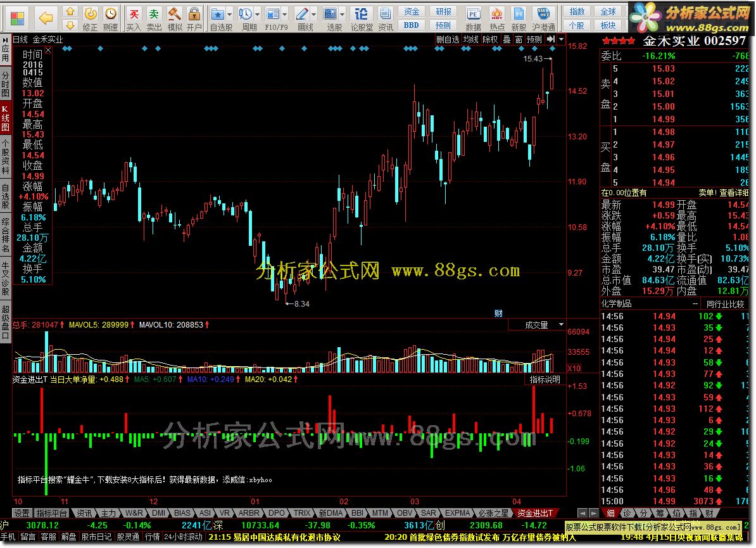Image resolution: width=756 pixels, height=548 pixels.
Task: Open the 综合排名 sidebar tab
Action: 5,236
